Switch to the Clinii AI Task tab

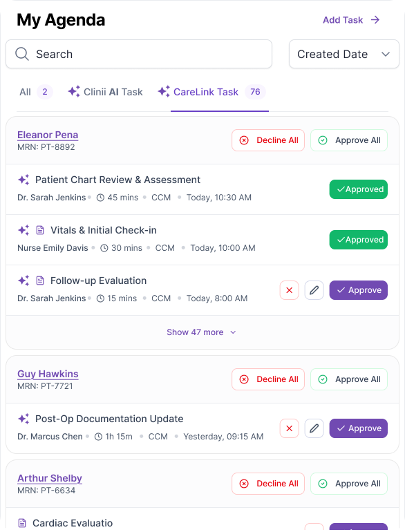[105, 92]
